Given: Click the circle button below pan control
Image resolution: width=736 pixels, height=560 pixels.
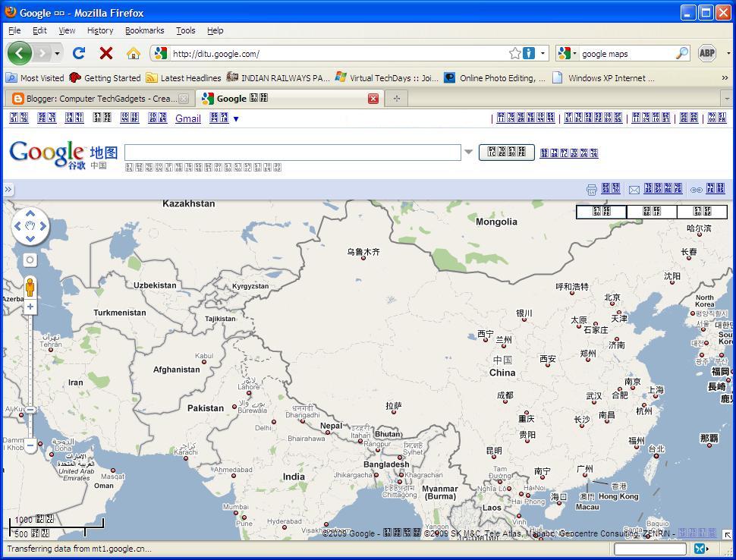Looking at the screenshot, I should pyautogui.click(x=30, y=260).
